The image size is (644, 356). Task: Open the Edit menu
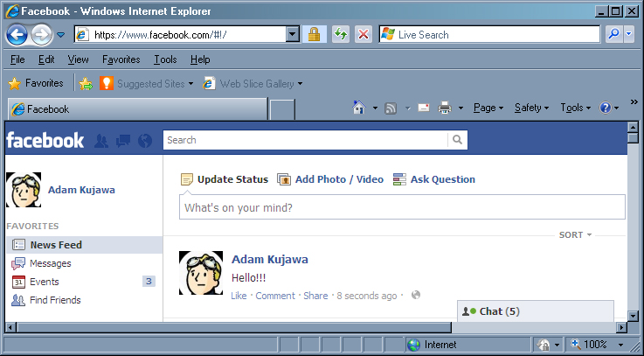(x=46, y=59)
